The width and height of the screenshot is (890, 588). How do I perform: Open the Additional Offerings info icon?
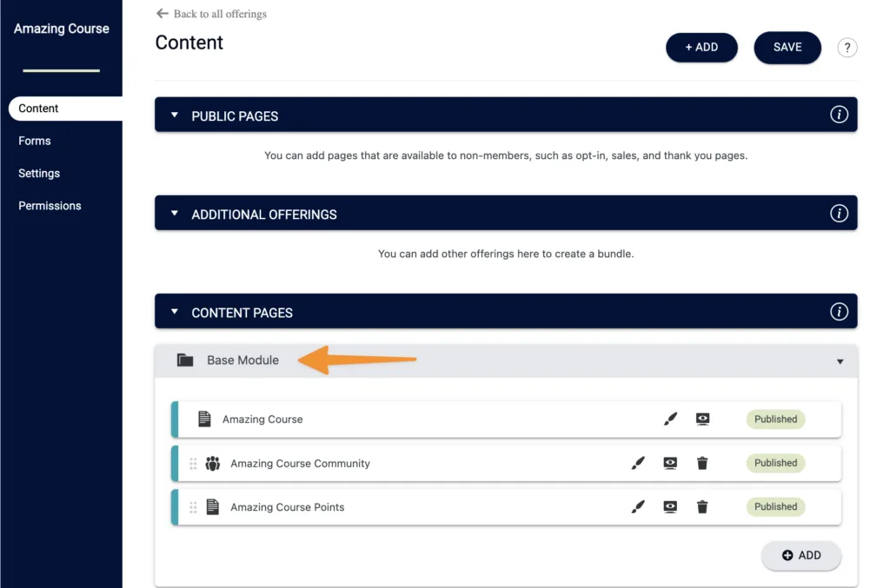839,213
